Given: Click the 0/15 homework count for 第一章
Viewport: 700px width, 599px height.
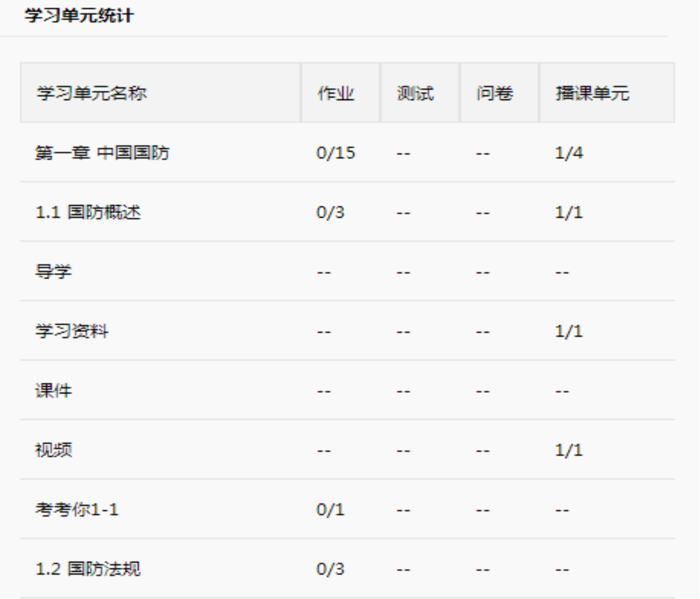Looking at the screenshot, I should click(336, 153).
